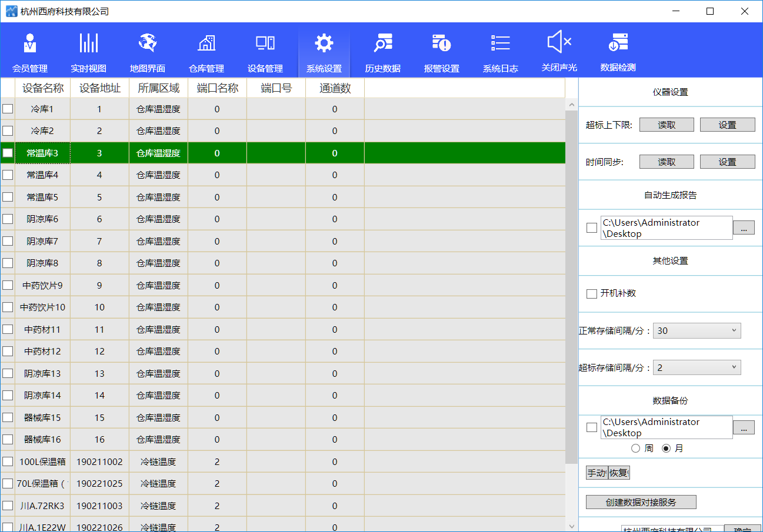Screen dimensions: 763x532
Task: Select the 100L保温箱 device cell
Action: tap(42, 461)
